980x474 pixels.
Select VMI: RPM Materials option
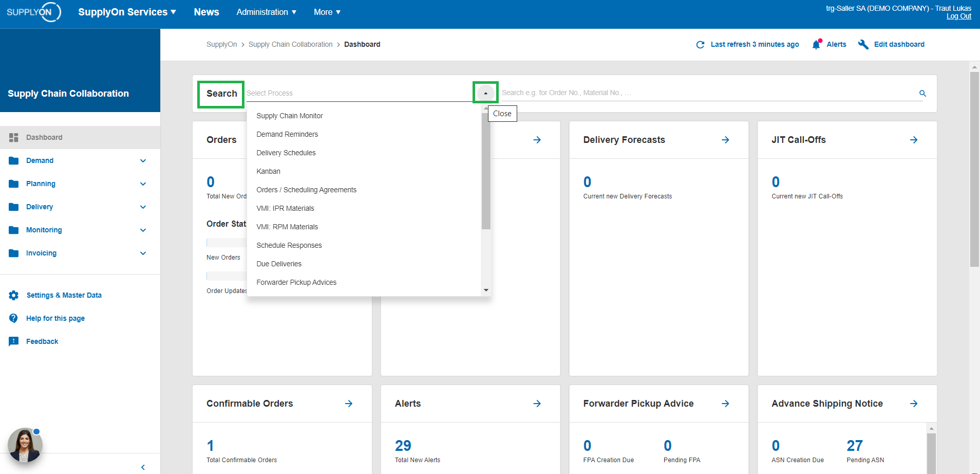click(364, 227)
